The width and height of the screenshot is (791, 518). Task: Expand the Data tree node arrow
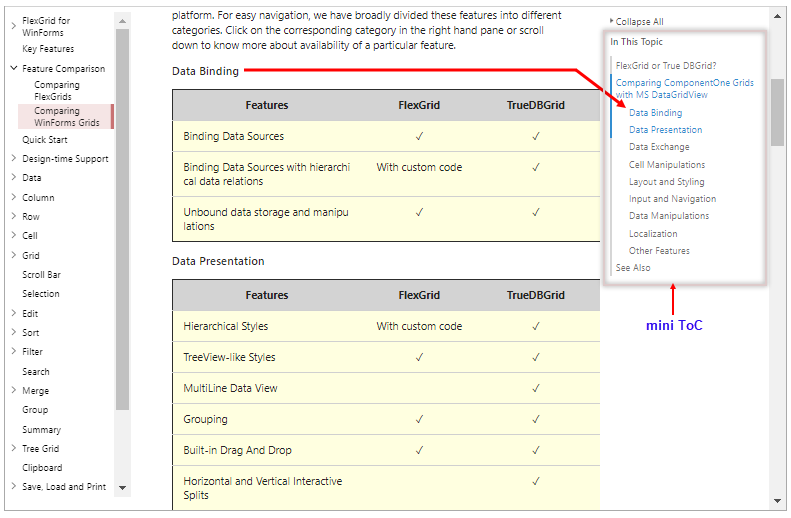tap(14, 177)
